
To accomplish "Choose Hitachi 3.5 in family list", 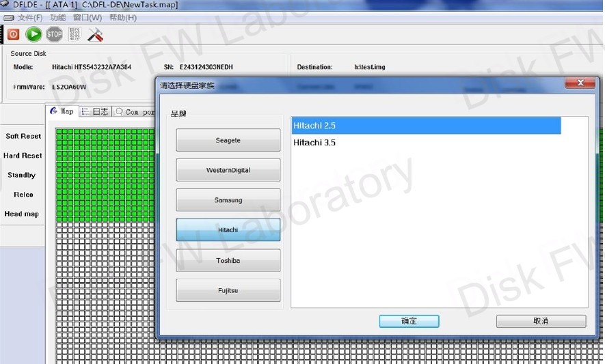I will (x=427, y=143).
